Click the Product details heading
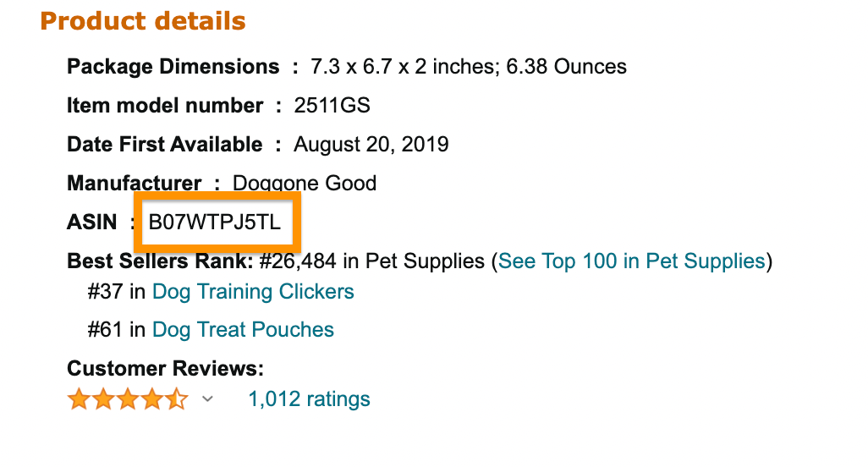Viewport: 868px width, 467px height. pyautogui.click(x=143, y=21)
